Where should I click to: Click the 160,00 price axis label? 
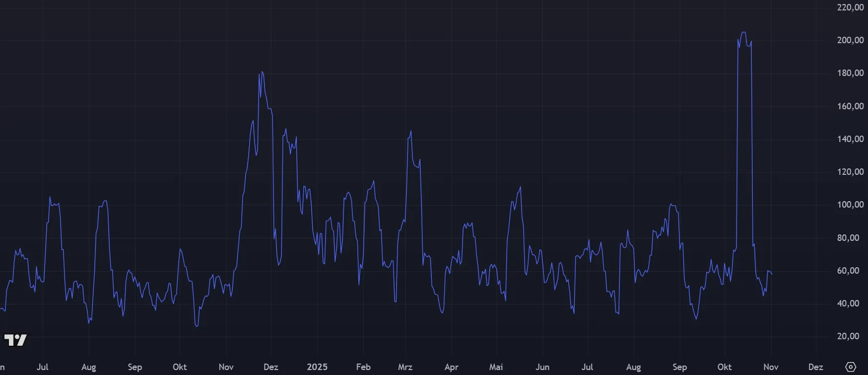pyautogui.click(x=850, y=106)
